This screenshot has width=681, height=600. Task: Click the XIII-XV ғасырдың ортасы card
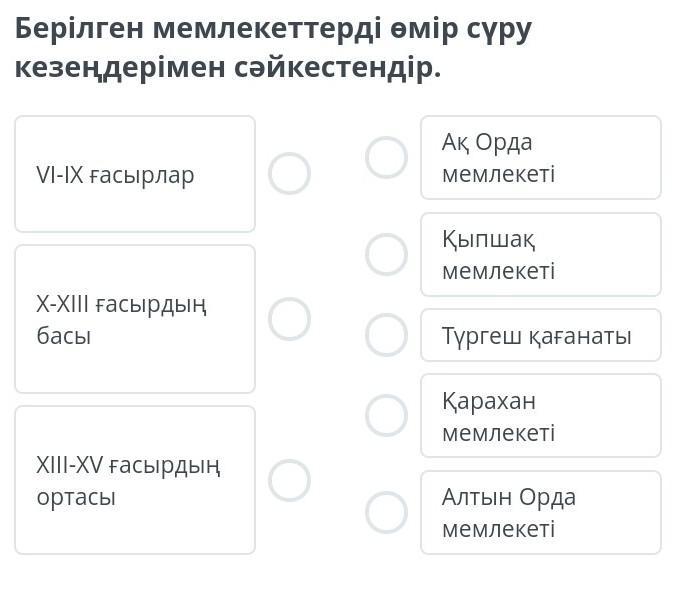coord(135,480)
